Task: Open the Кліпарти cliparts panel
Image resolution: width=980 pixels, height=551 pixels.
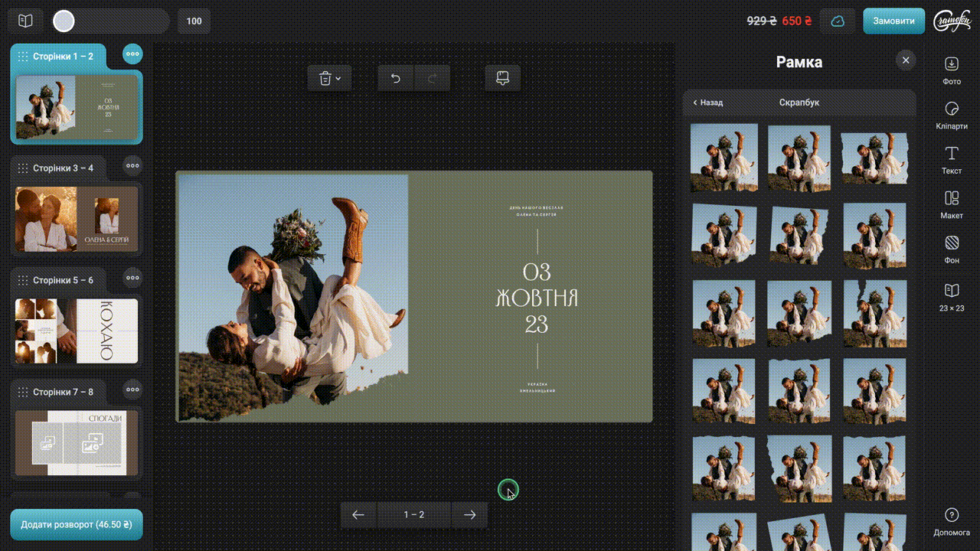Action: 952,115
